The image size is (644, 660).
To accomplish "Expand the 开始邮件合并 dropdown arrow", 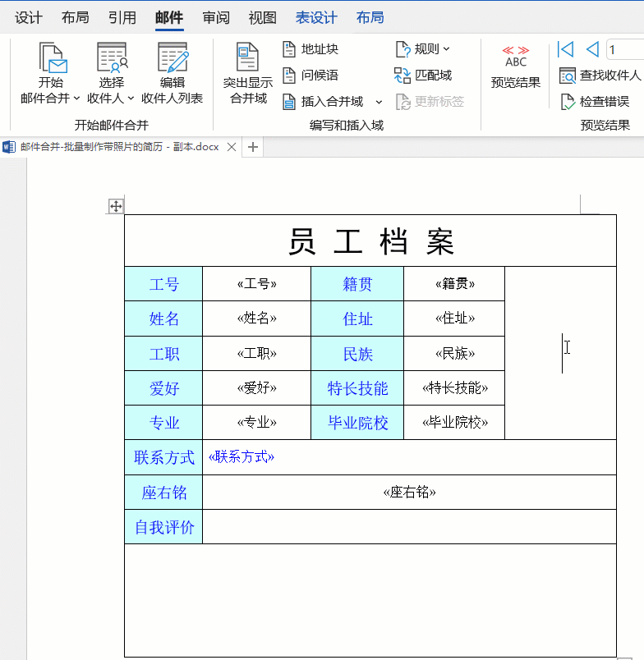I will pos(76,99).
